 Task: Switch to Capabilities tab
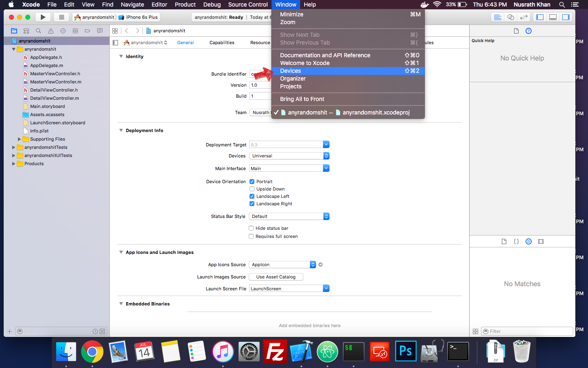pos(222,43)
